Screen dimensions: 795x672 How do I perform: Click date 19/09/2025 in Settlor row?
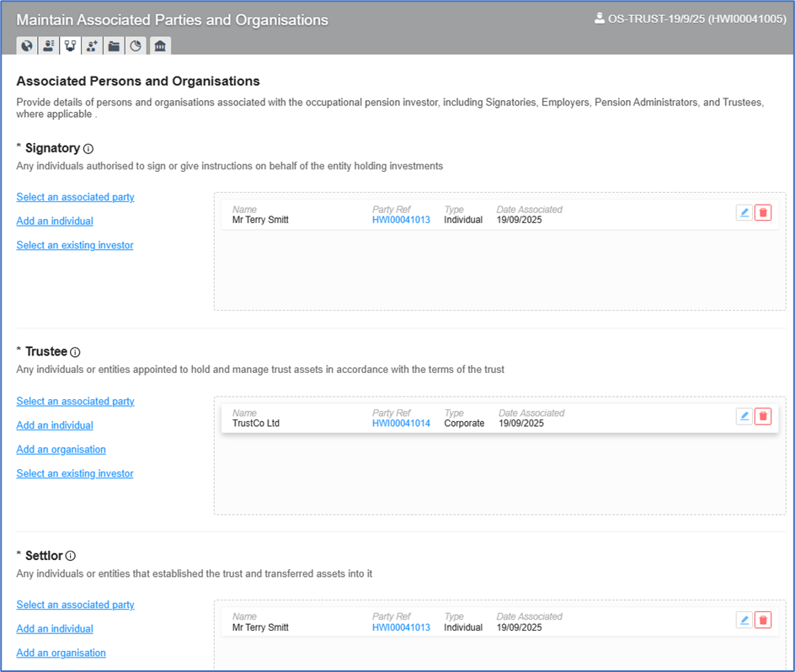(519, 627)
